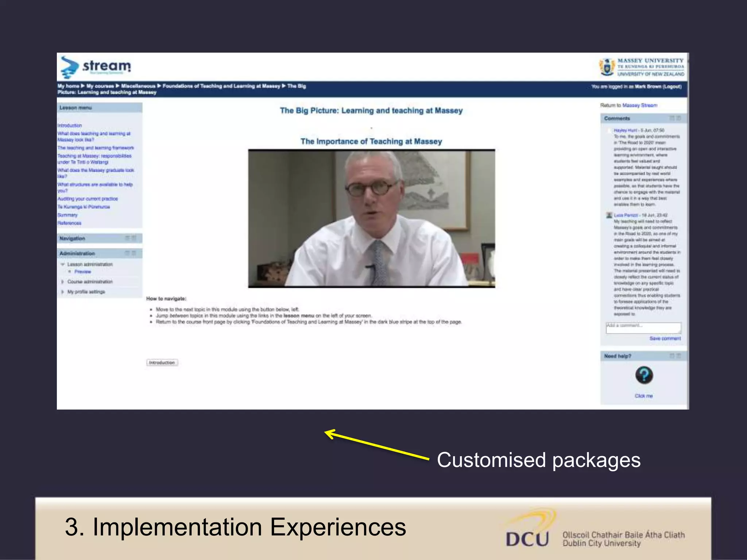This screenshot has height=560, width=747.
Task: Click the Add a comment text box
Action: tap(643, 328)
